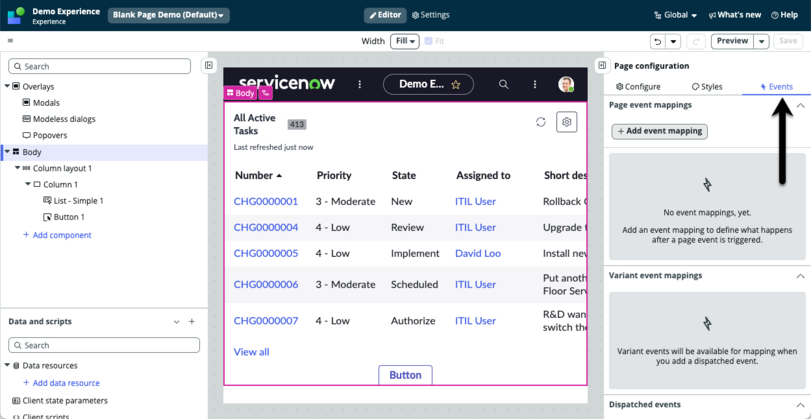811x419 pixels.
Task: Switch to the Styles tab
Action: coord(707,86)
